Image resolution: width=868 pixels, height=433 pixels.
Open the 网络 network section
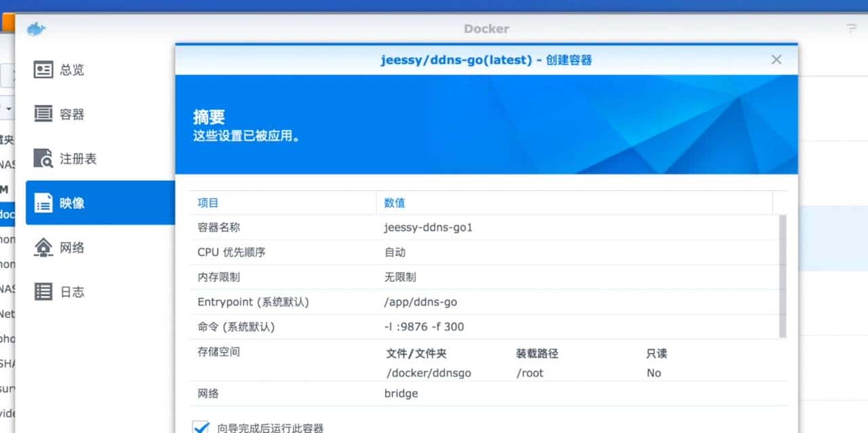(71, 247)
